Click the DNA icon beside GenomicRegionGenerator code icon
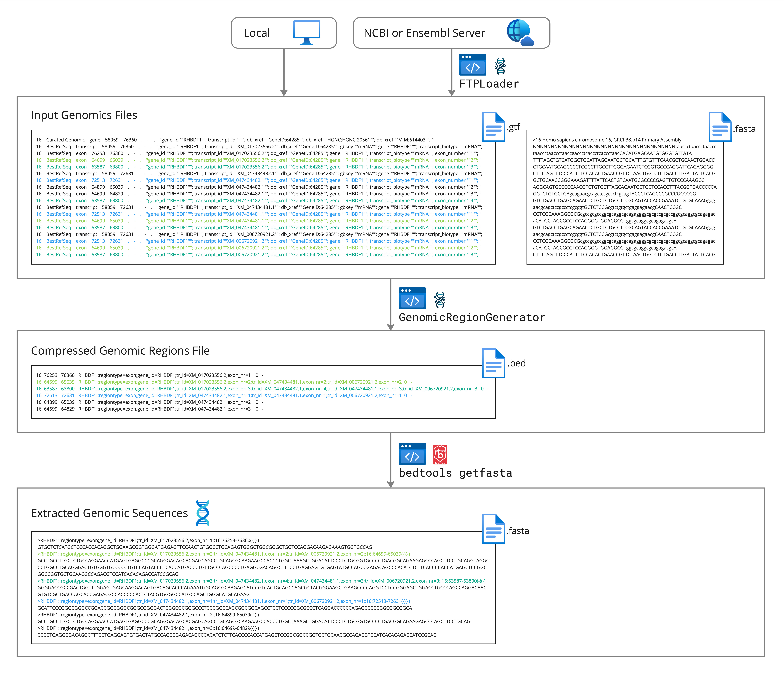Viewport: 784px width, 675px height. (440, 300)
